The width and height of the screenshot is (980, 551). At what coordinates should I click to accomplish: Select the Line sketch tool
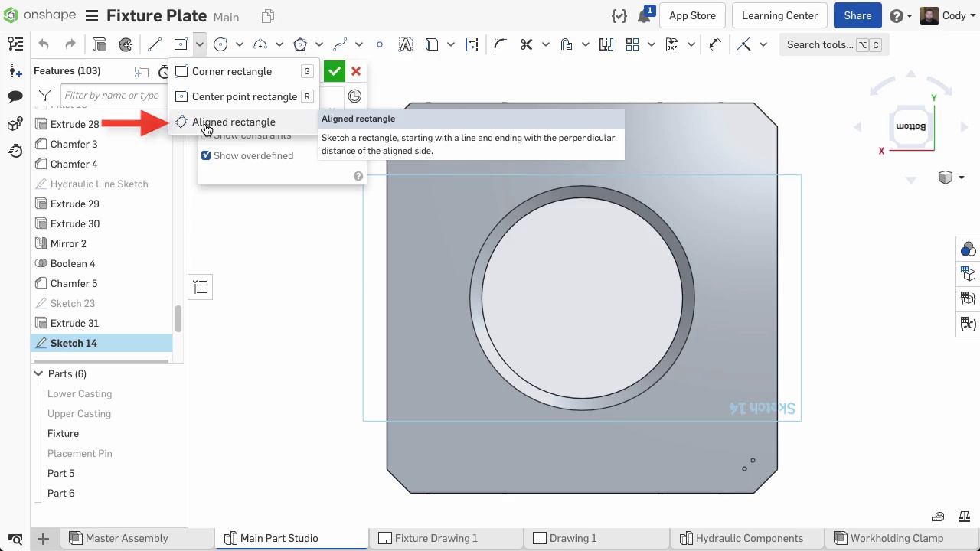(x=155, y=44)
